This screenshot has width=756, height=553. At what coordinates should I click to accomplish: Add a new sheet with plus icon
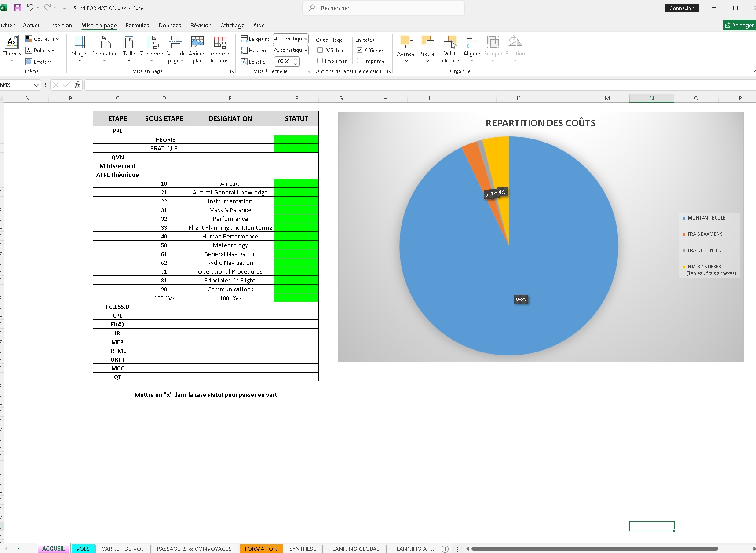[x=445, y=549]
